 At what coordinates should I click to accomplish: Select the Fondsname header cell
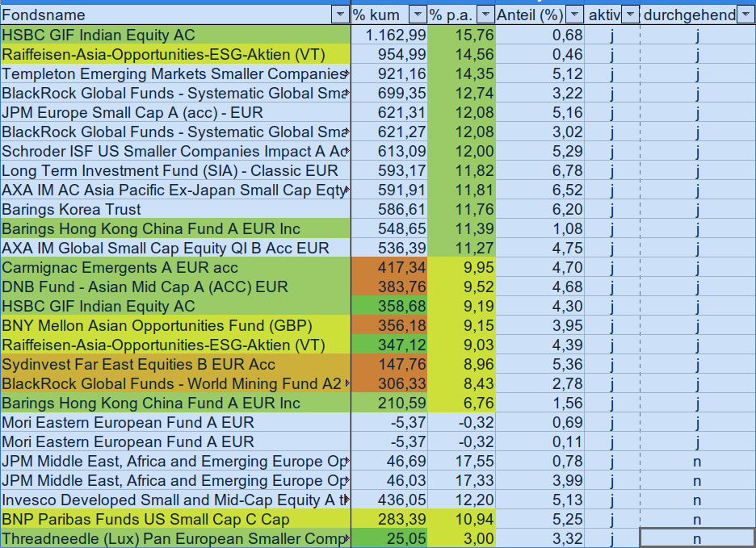point(175,15)
